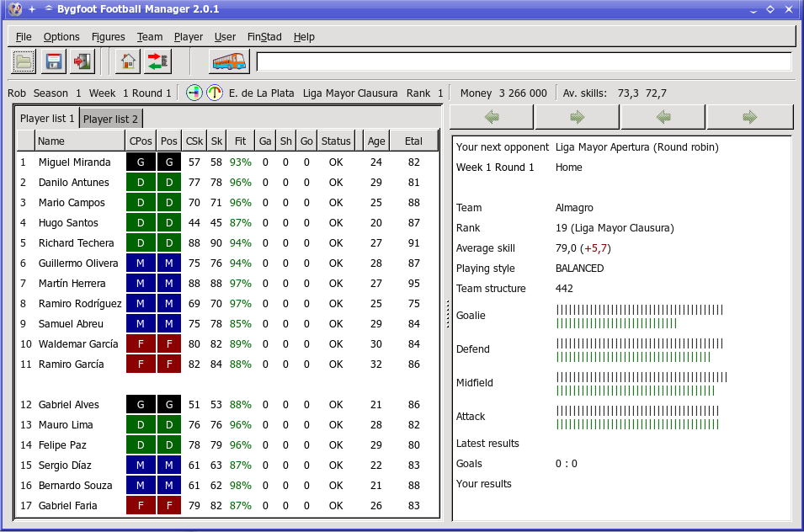Click the Bygfoot window title bar icon
The image size is (804, 532).
point(15,9)
